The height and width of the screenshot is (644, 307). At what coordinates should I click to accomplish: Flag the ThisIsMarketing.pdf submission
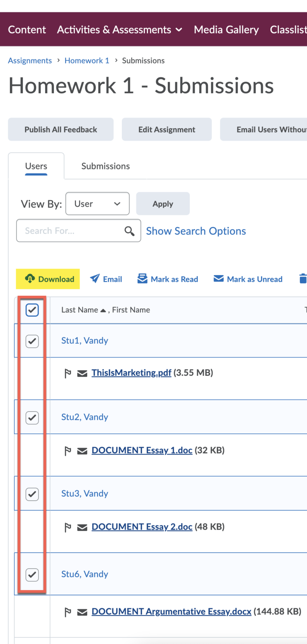(67, 373)
